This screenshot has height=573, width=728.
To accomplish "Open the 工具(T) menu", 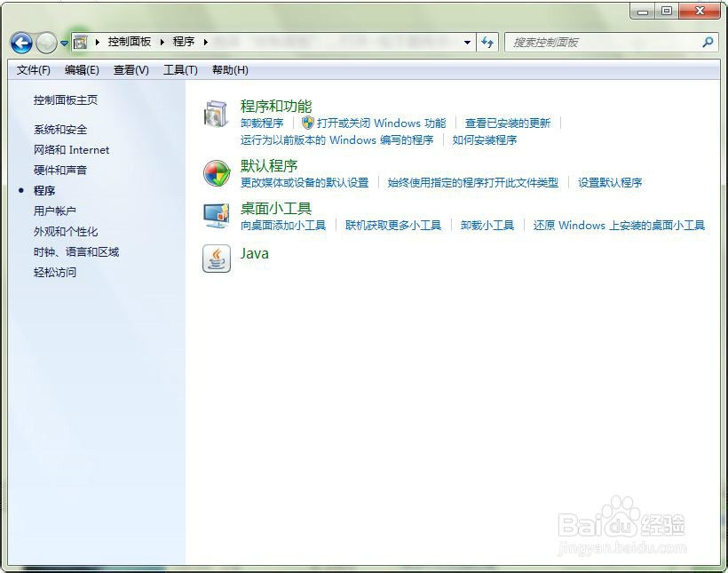I will click(179, 70).
